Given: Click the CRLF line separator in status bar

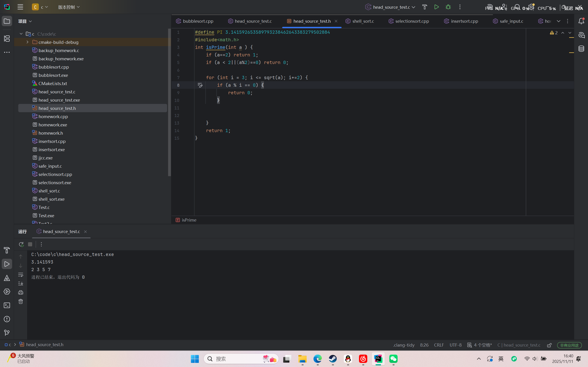Looking at the screenshot, I should pyautogui.click(x=439, y=345).
